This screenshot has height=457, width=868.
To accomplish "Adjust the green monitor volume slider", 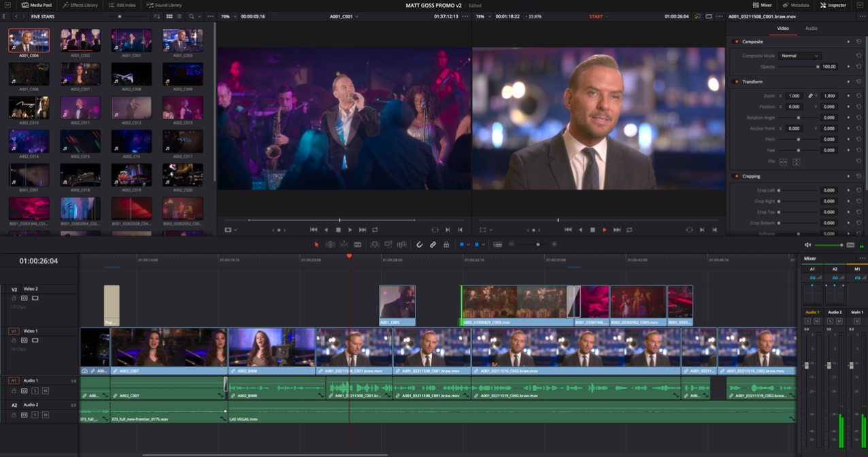I will (828, 245).
